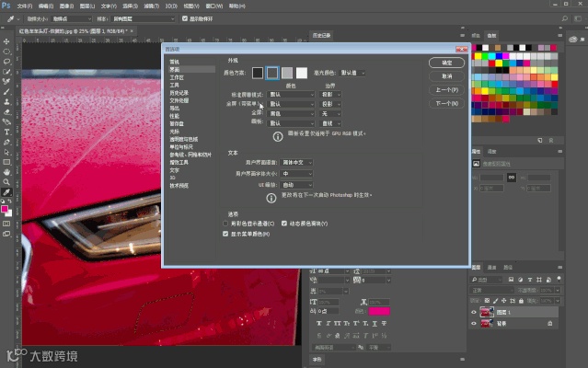Select the Elliptical Marquee tool
Viewport: 588px width, 368px height.
[x=6, y=52]
